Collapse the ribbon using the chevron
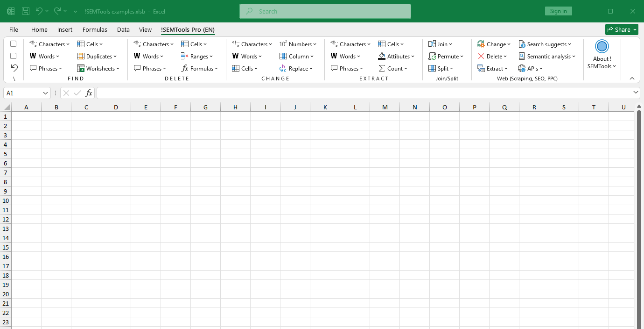The width and height of the screenshot is (644, 329). coord(632,78)
